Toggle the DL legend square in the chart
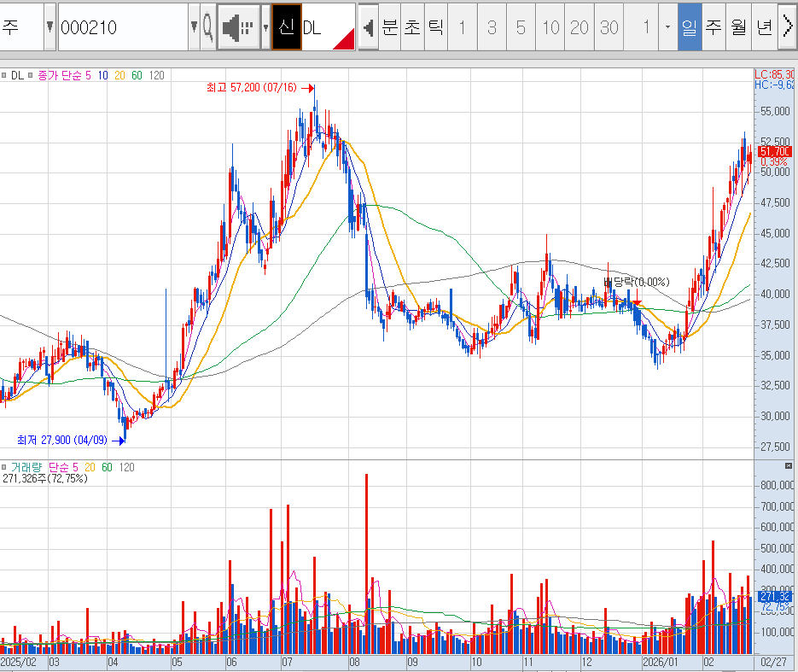 coord(3,75)
